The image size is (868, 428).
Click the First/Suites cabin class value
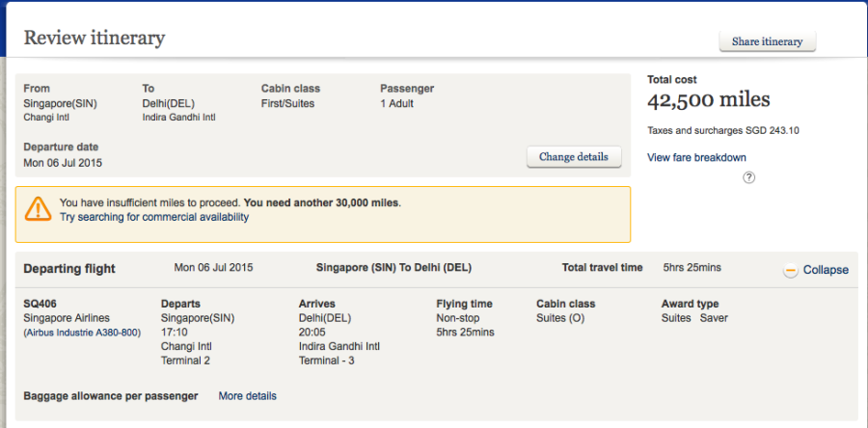pyautogui.click(x=287, y=103)
